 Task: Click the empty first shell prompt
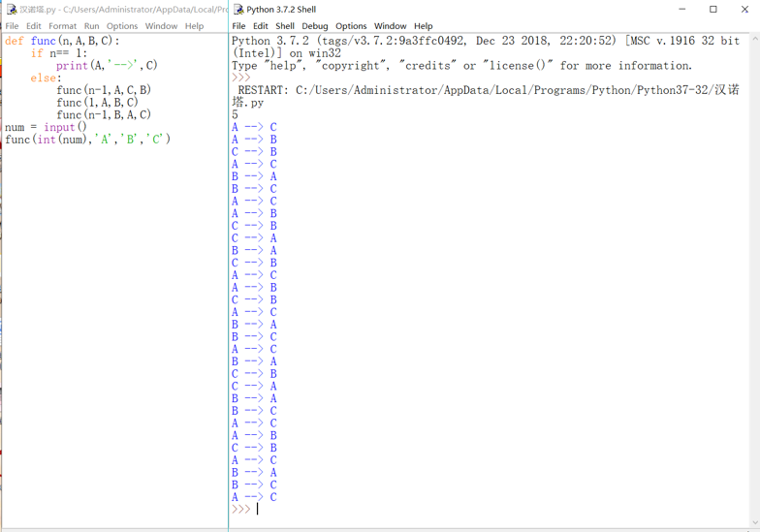[x=240, y=78]
